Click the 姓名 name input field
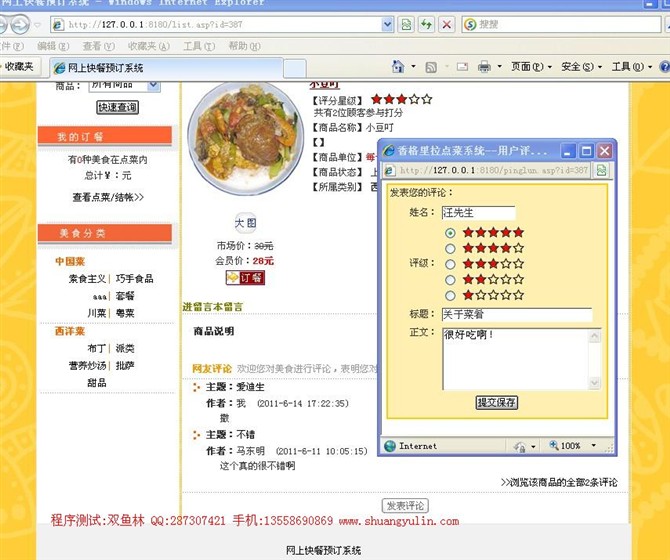 point(479,213)
